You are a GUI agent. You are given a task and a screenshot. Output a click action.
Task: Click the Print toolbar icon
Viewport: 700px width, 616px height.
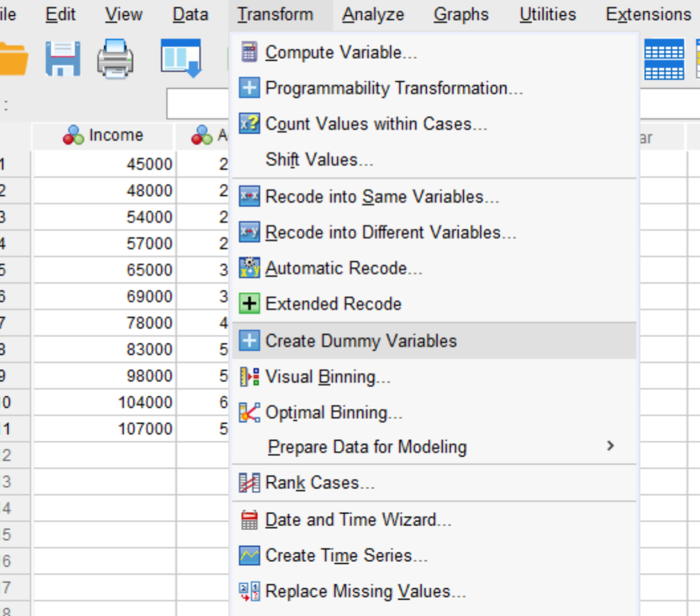(115, 57)
